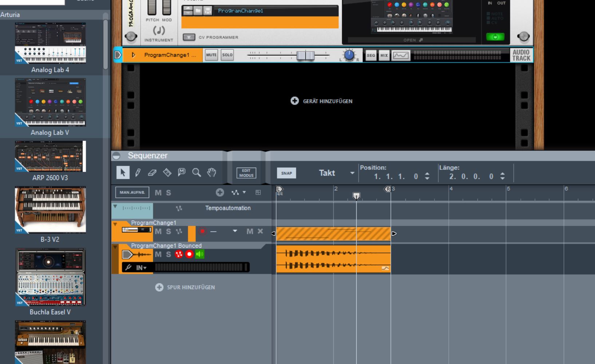Image resolution: width=595 pixels, height=364 pixels.
Task: Toggle the green power button on device
Action: [495, 37]
